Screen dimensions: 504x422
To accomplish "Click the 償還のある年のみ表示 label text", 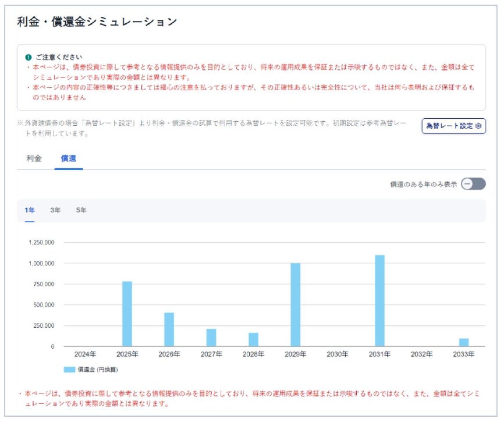I will 423,184.
